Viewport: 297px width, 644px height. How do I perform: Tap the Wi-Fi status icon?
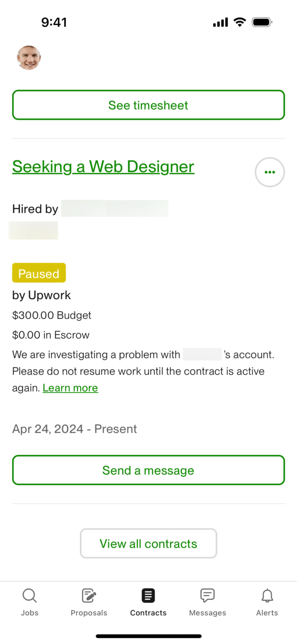[x=240, y=22]
